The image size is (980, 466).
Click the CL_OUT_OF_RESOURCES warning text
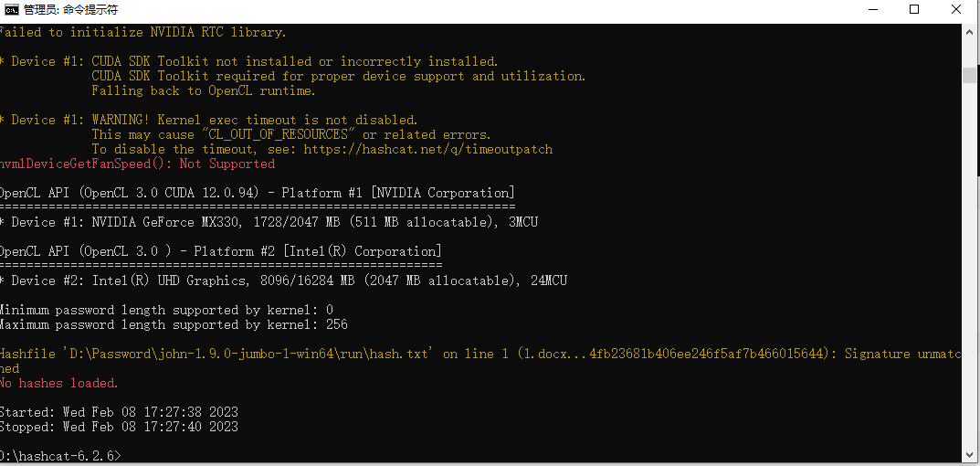click(290, 135)
